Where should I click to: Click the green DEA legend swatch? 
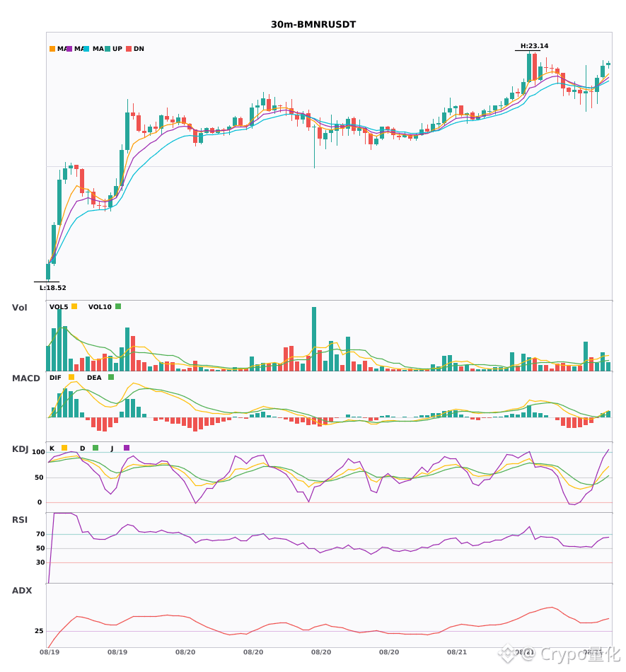[x=111, y=377]
